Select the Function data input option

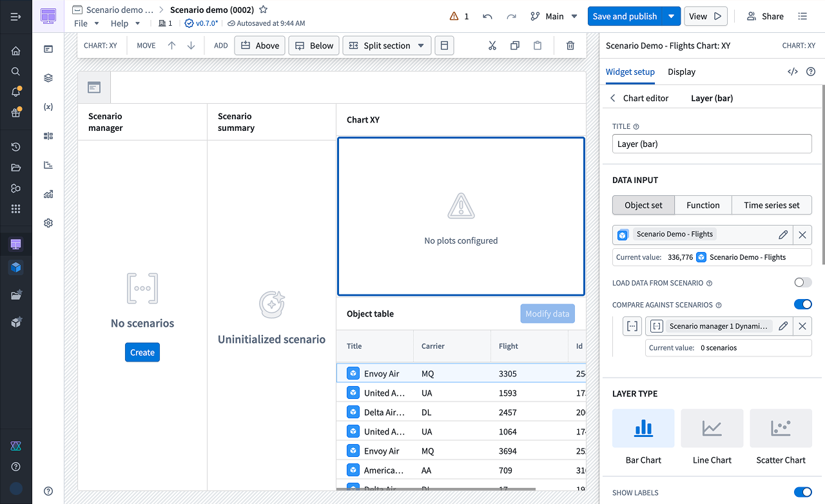703,205
